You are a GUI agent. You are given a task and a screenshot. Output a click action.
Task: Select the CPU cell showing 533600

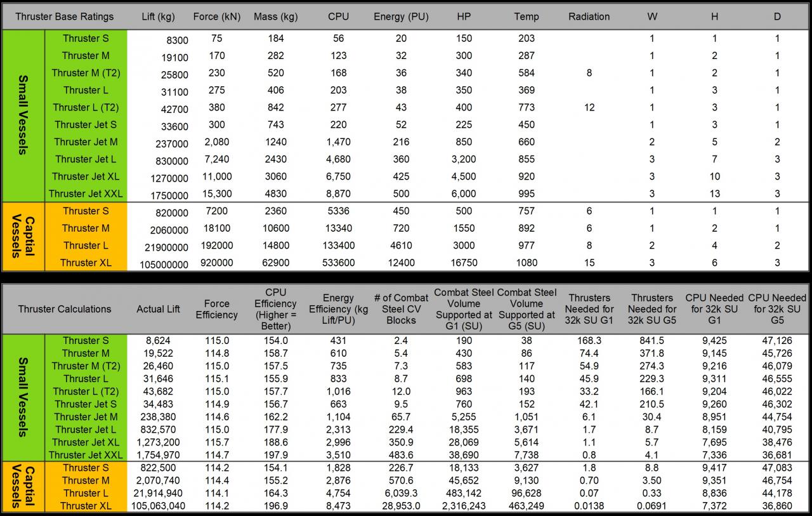tap(338, 263)
